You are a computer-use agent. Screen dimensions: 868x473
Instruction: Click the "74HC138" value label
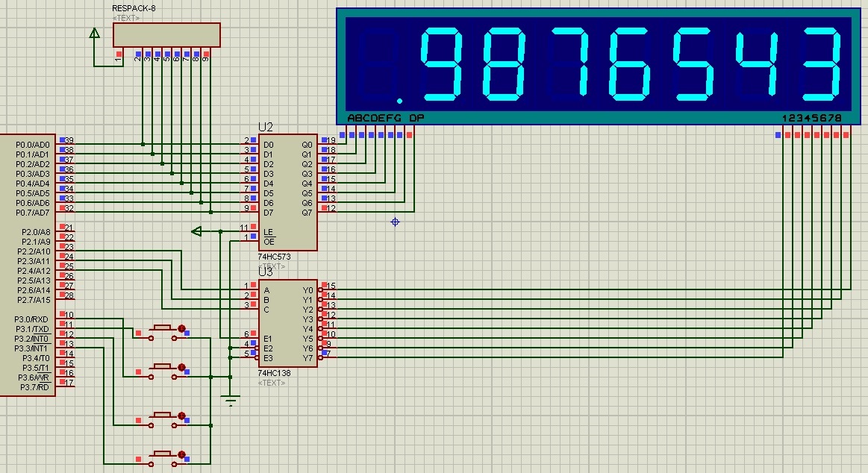click(x=274, y=373)
